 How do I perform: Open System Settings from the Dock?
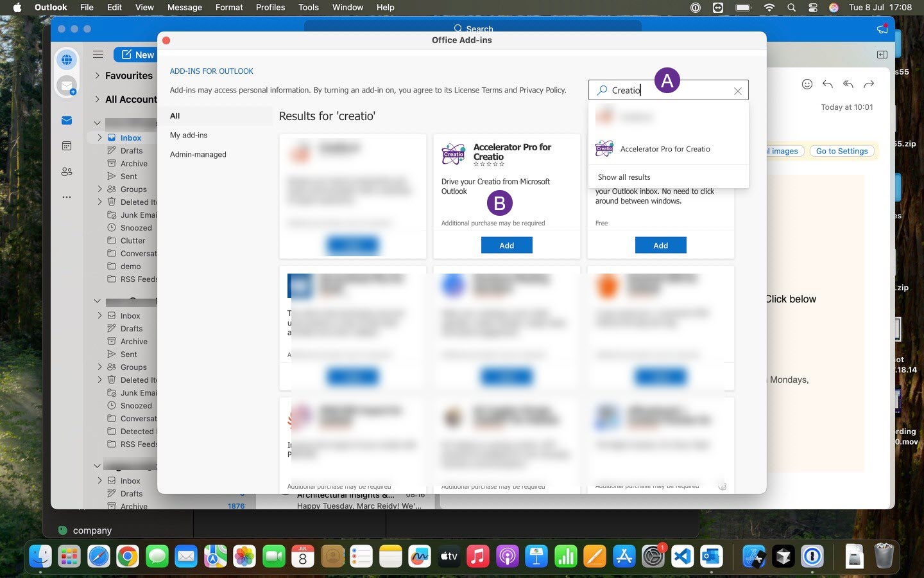pyautogui.click(x=653, y=556)
